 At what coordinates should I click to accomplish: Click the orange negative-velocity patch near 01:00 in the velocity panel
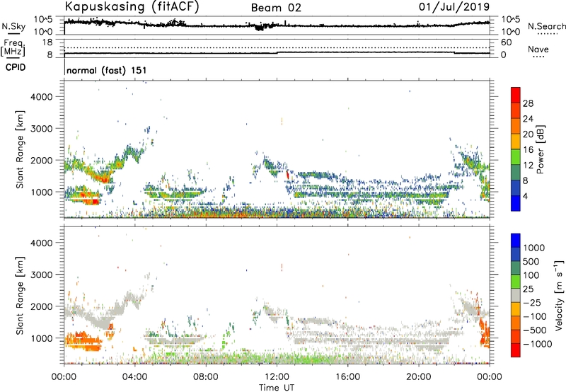coord(83,341)
